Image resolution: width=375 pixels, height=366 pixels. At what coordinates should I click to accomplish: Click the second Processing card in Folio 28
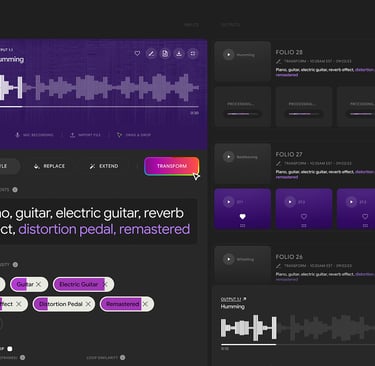pos(304,107)
